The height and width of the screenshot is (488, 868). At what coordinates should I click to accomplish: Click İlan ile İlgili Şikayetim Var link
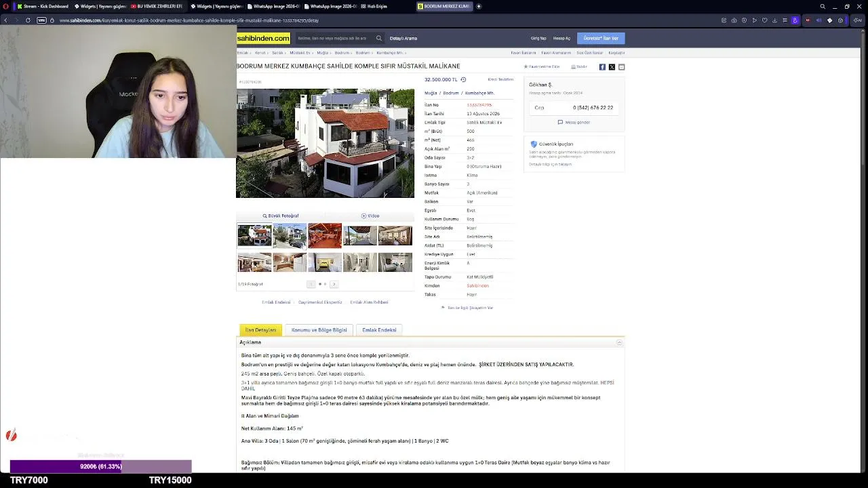pyautogui.click(x=467, y=308)
